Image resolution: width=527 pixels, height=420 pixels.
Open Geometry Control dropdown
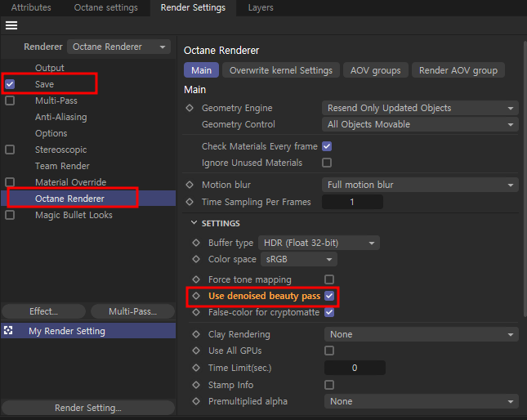420,124
